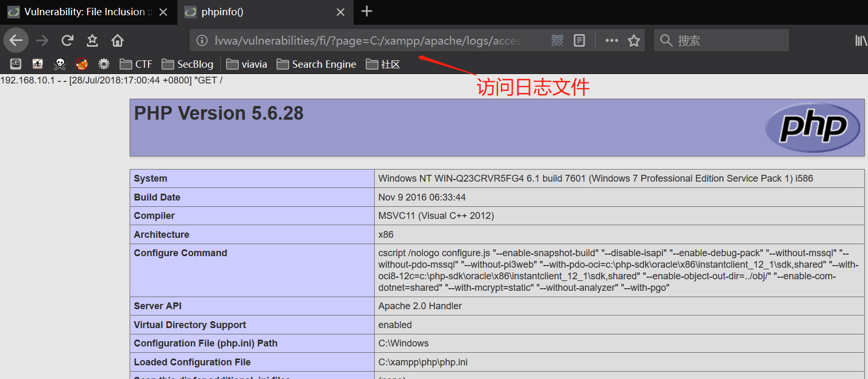Screen dimensions: 868x379
Task: Click the C:\xampp\php\php.ini value
Action: tap(423, 362)
